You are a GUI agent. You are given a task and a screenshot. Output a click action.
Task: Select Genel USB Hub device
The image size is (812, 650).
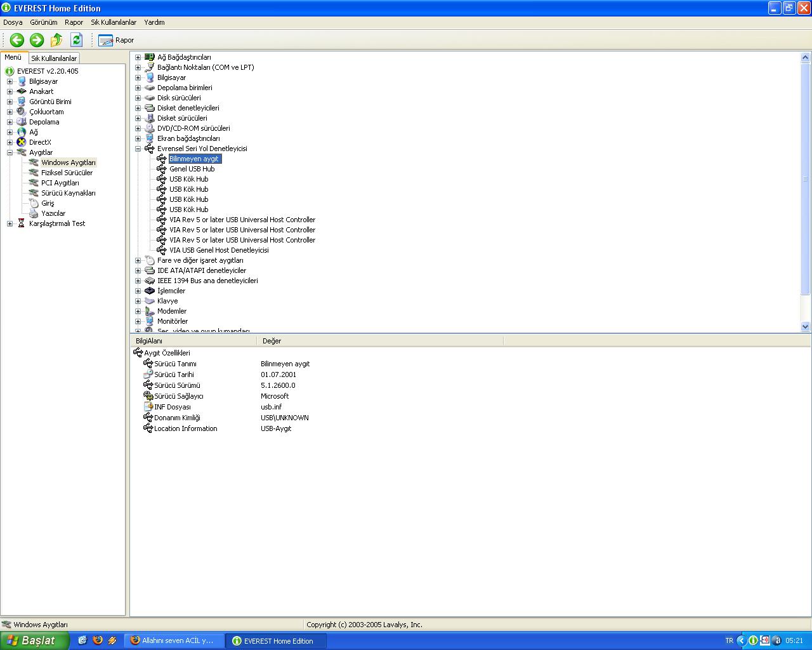point(192,169)
